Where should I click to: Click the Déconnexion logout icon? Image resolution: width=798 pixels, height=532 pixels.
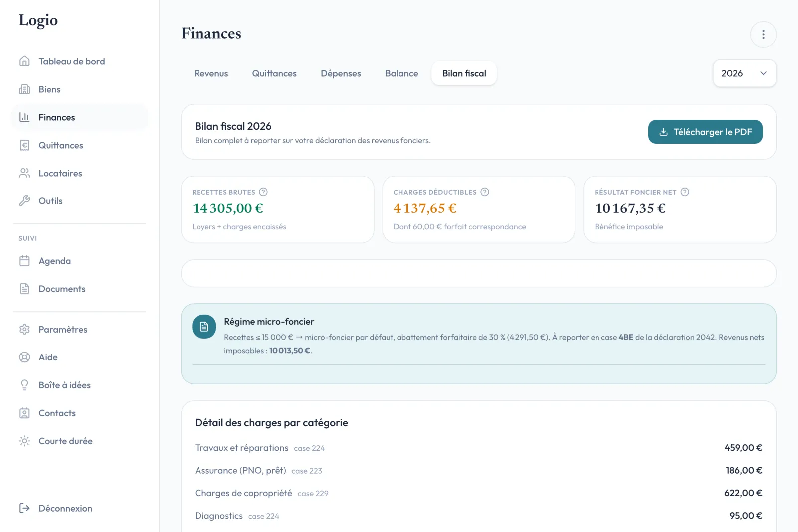tap(24, 508)
